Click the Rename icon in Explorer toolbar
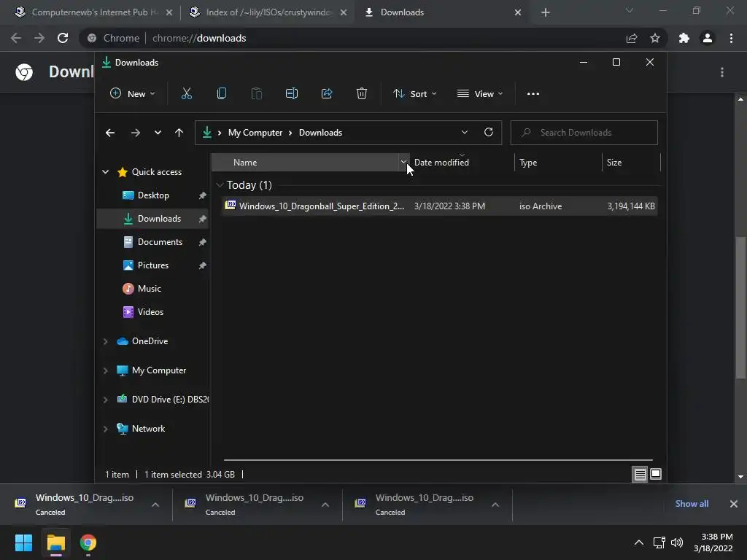Screen dimensions: 747x560 pos(292,93)
